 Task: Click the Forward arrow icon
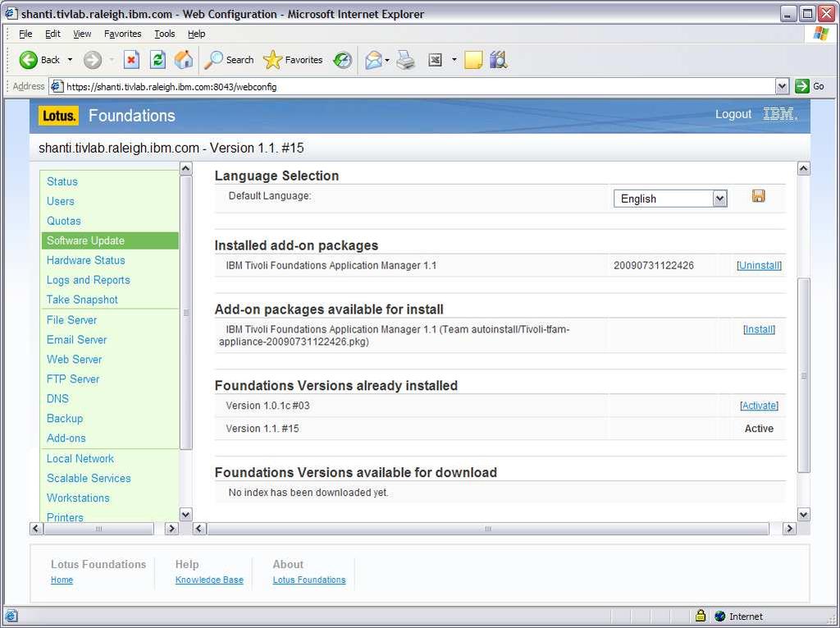click(92, 60)
